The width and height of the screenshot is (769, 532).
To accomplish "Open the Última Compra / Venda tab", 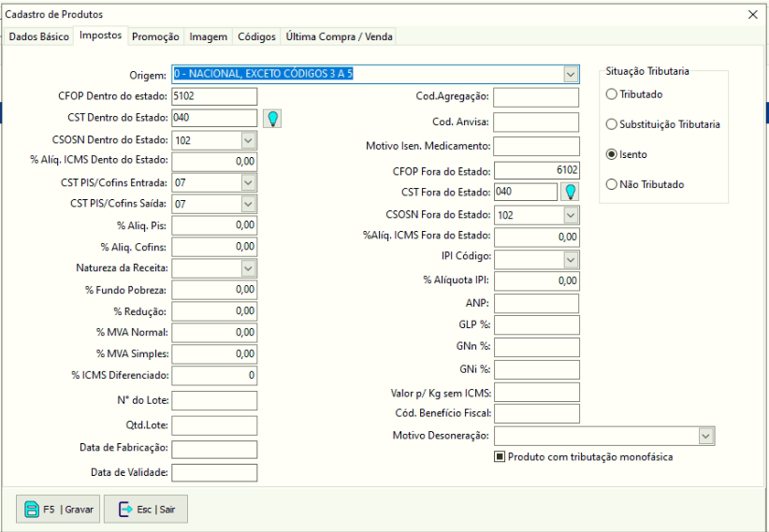I will pos(341,36).
